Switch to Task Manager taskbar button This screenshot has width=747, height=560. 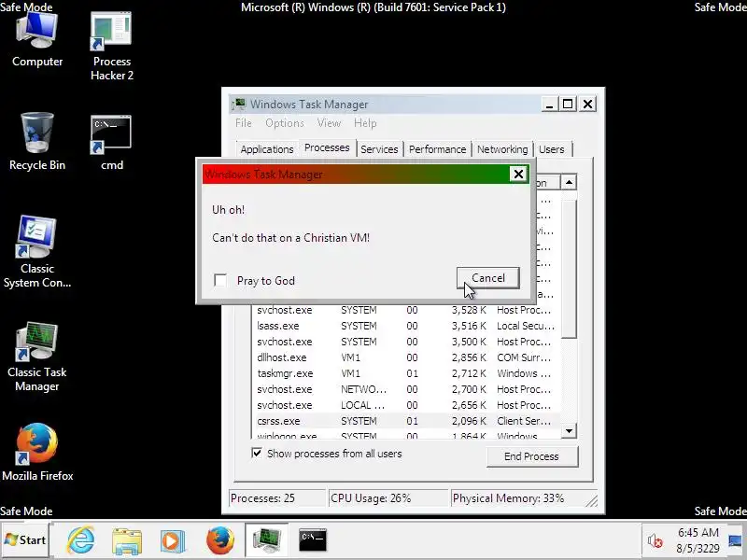pos(267,540)
